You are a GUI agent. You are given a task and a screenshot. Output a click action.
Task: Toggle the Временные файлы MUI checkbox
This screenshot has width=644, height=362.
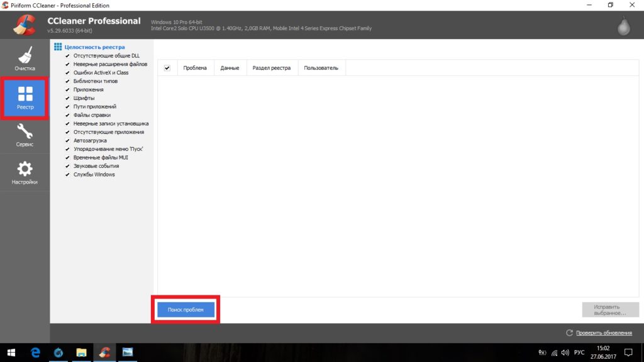click(x=67, y=158)
